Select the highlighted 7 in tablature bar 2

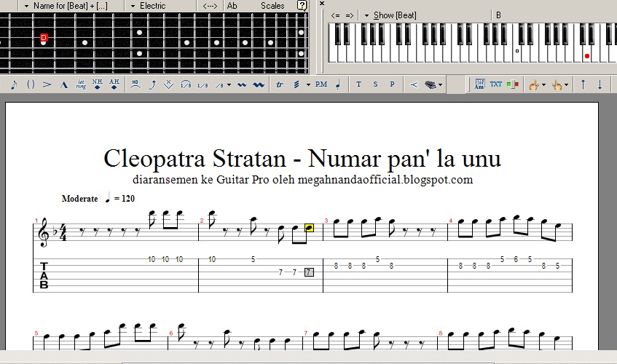[x=309, y=272]
